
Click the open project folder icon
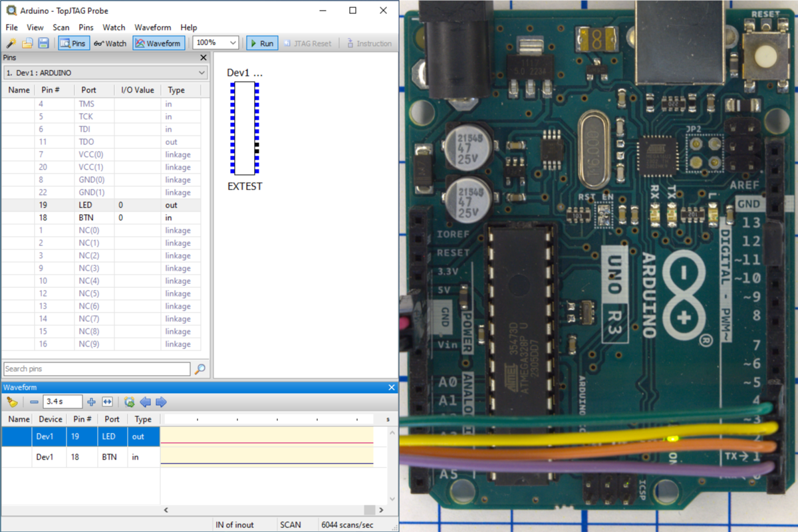pos(27,43)
